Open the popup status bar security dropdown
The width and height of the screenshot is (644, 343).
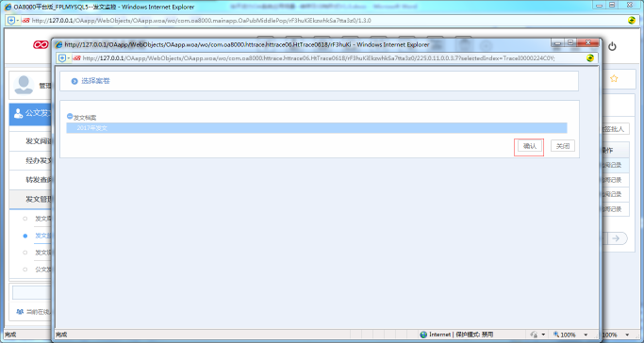(543, 335)
